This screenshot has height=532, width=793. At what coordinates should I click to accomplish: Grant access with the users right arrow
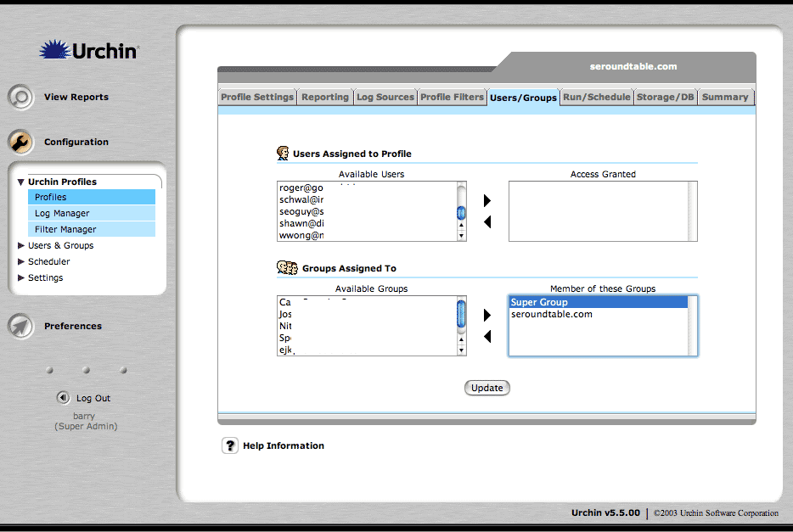487,200
